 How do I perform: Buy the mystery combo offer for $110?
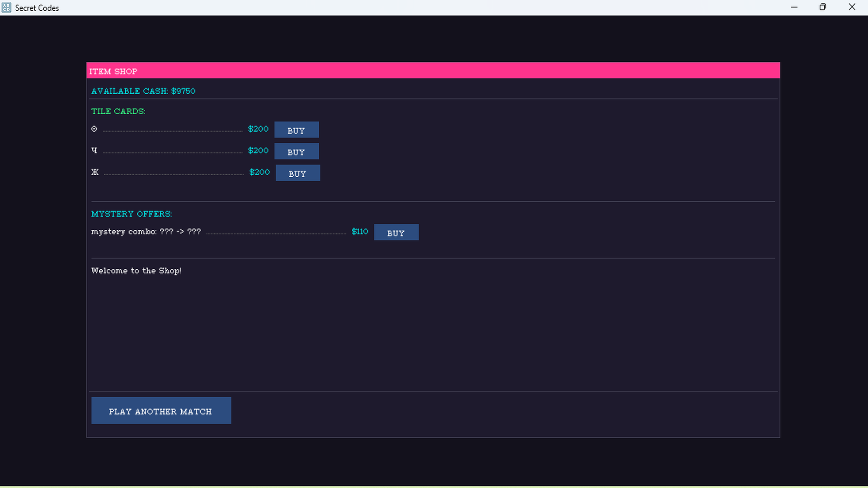click(x=396, y=232)
